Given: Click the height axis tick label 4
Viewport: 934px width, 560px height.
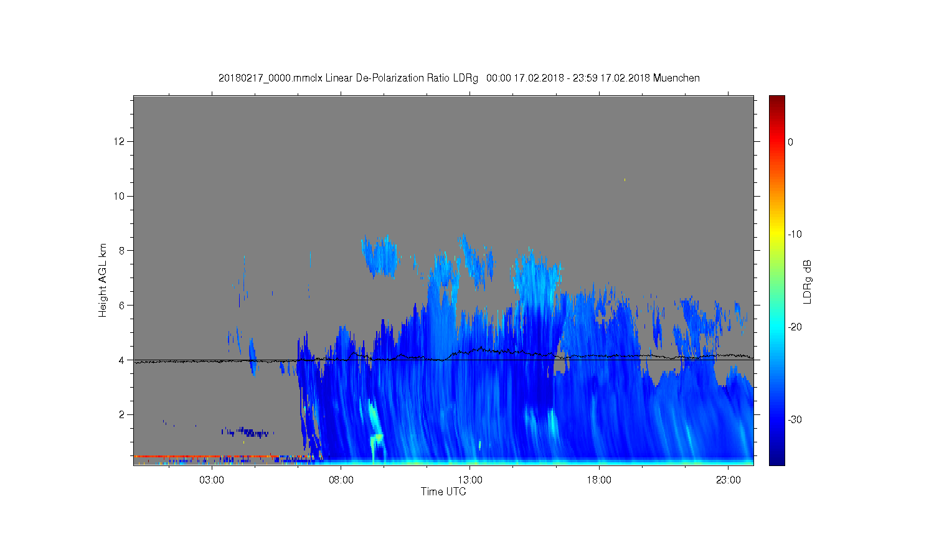Looking at the screenshot, I should [123, 360].
